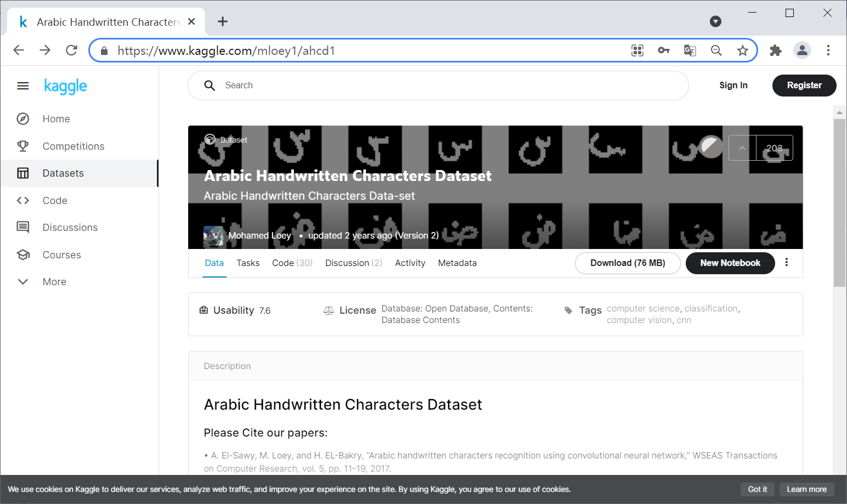Click the 203 vote count
The width and height of the screenshot is (847, 504).
775,148
